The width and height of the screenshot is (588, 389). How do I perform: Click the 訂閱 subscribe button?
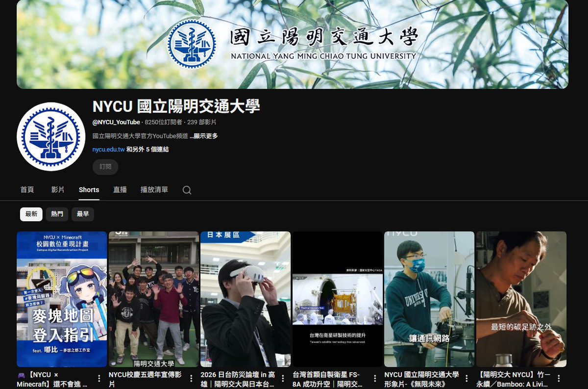(x=105, y=167)
